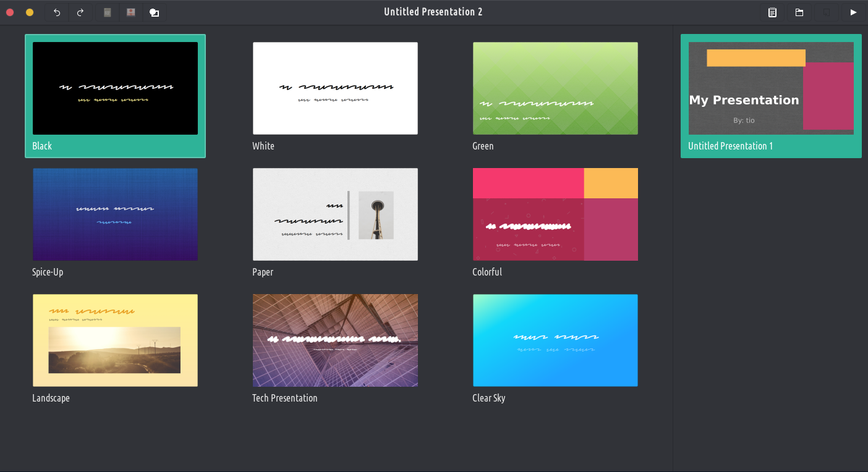Select the Clear Sky template

click(555, 340)
